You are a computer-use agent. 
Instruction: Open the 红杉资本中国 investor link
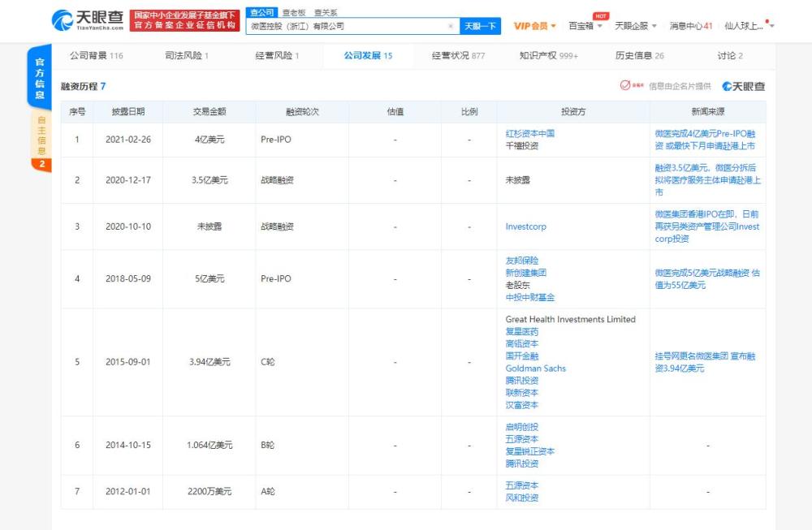pos(529,134)
